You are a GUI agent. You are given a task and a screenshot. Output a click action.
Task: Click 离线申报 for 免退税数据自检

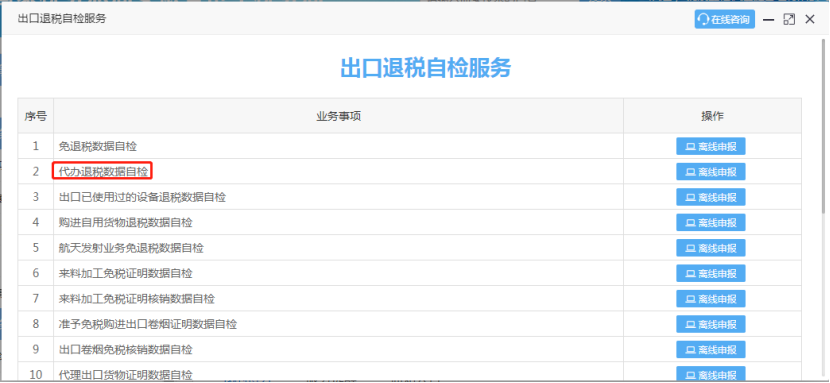click(x=710, y=146)
